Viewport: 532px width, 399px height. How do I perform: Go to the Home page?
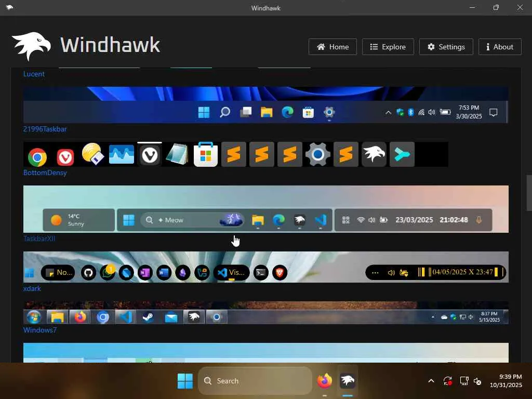(332, 47)
